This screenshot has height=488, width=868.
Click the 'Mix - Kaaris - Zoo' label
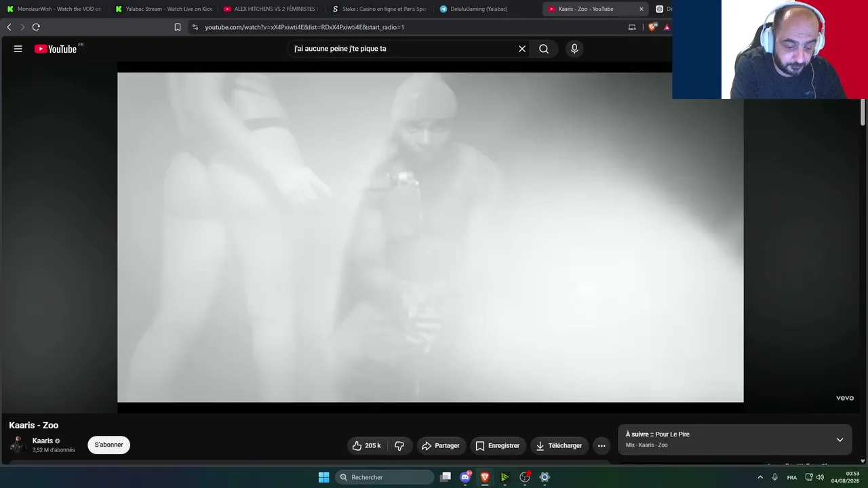[647, 445]
